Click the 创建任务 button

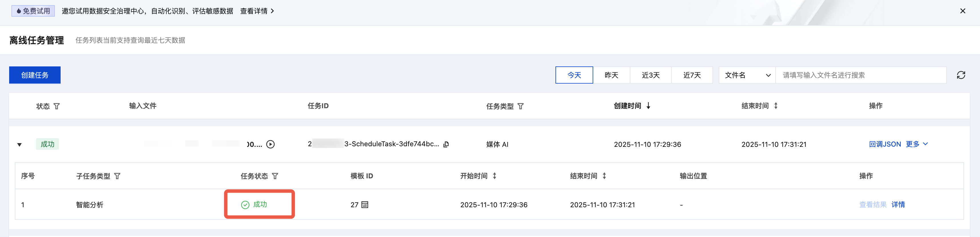[35, 75]
